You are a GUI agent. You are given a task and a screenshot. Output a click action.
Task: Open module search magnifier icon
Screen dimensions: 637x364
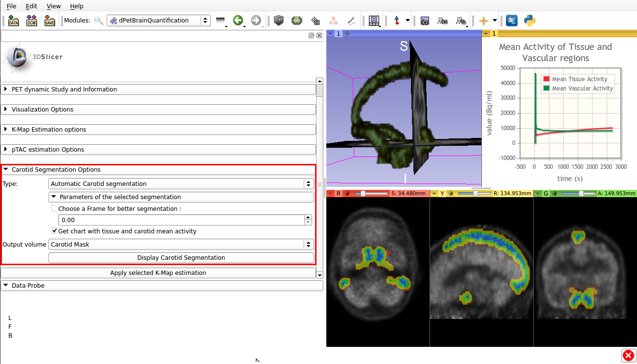(x=98, y=21)
